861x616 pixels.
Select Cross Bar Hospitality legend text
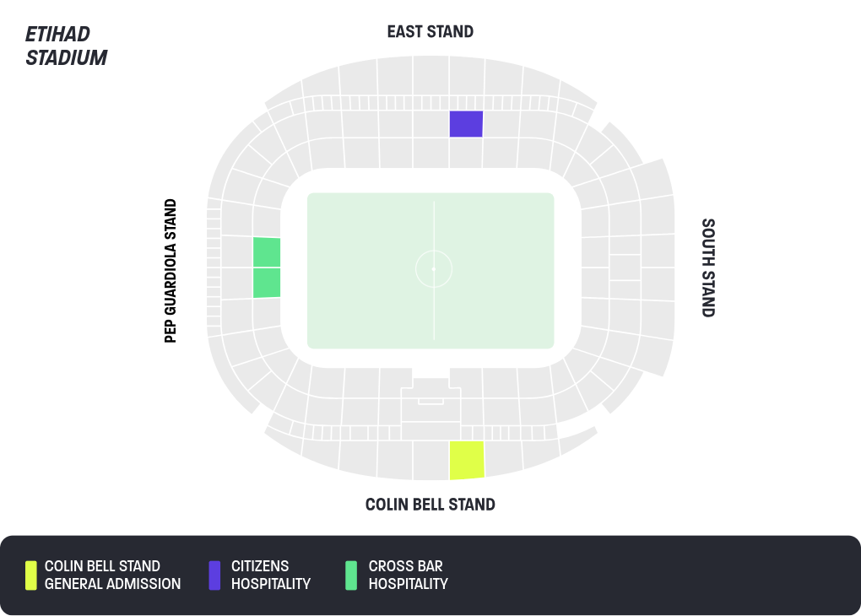[x=408, y=575]
